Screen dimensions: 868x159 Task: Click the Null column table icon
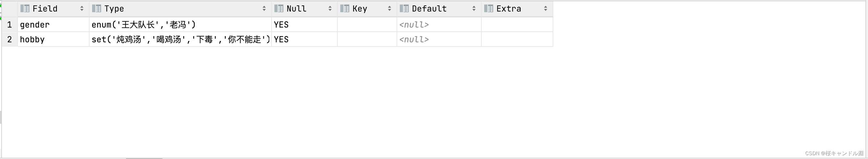tap(279, 9)
